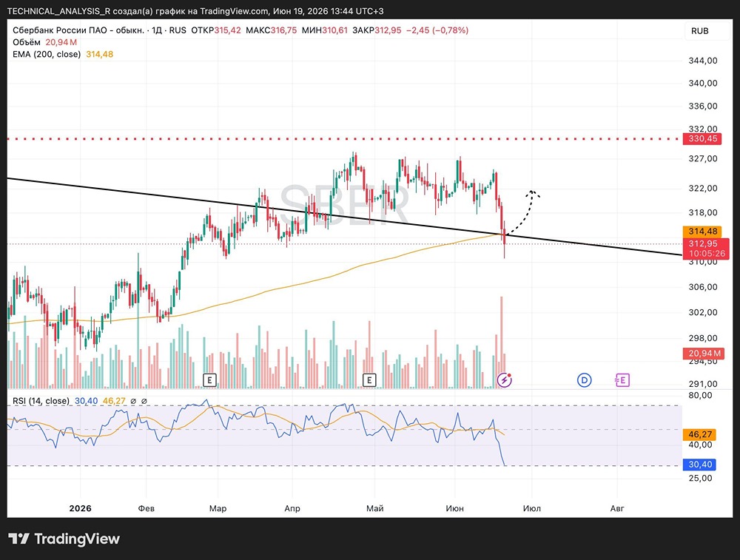The image size is (740, 560).
Task: Click the orange 314,48 EMA price label
Action: [x=703, y=231]
